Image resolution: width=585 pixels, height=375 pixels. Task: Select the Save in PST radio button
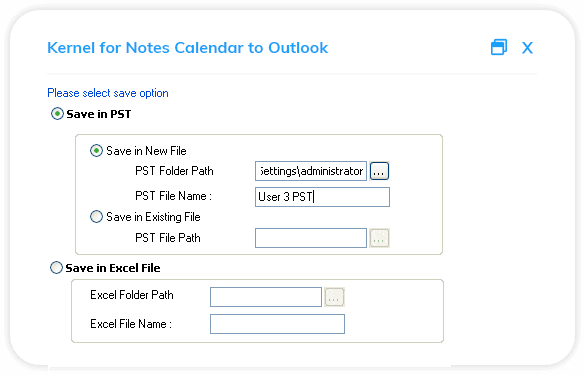pyautogui.click(x=57, y=114)
